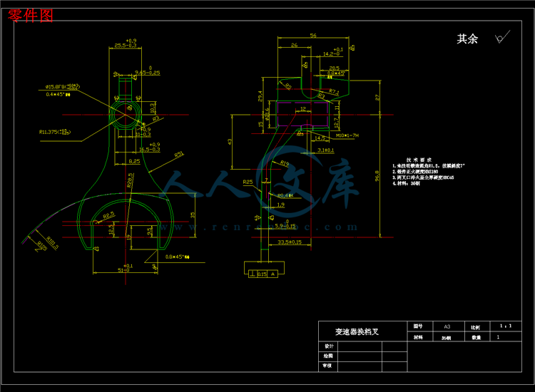This screenshot has height=392, width=535.
Task: Click the R28.5 radius label
Action: (x=131, y=180)
